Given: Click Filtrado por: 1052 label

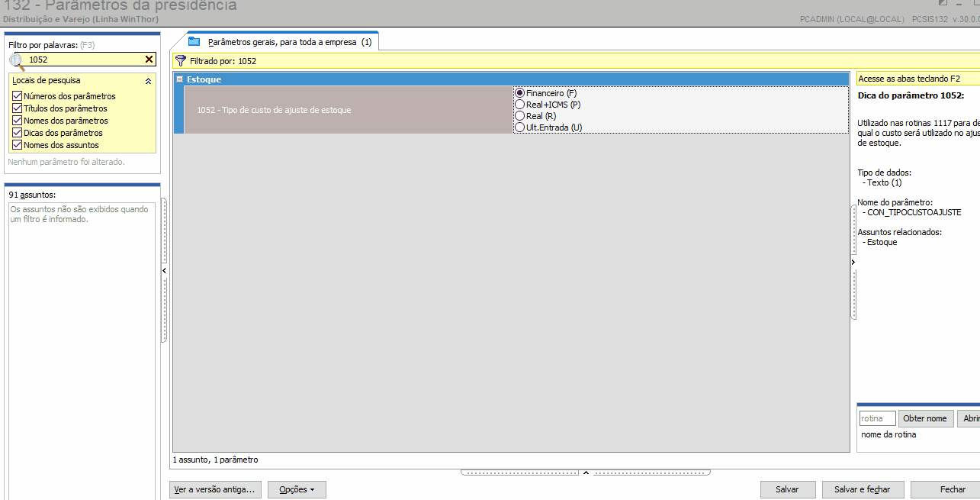Looking at the screenshot, I should [x=223, y=61].
